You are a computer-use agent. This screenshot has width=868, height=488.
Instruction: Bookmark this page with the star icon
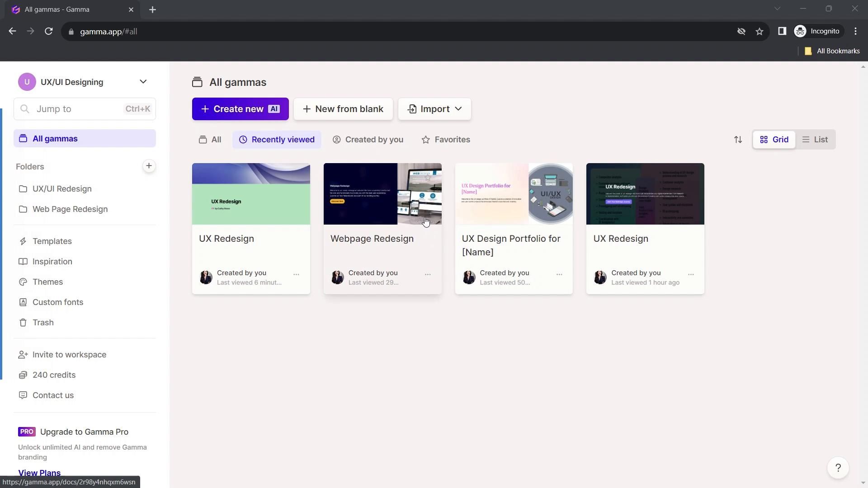pyautogui.click(x=759, y=31)
